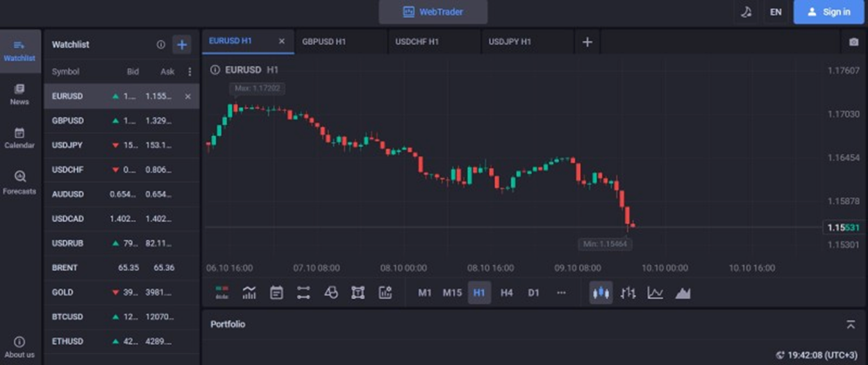Open Watchlist column options (three dots)
This screenshot has width=868, height=365.
(x=190, y=71)
